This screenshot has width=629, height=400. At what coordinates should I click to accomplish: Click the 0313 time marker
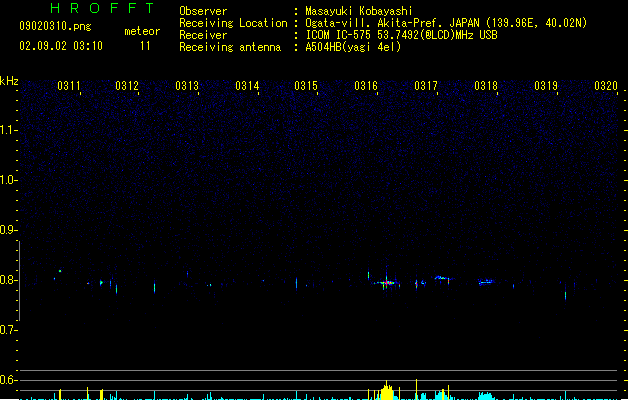[x=187, y=86]
